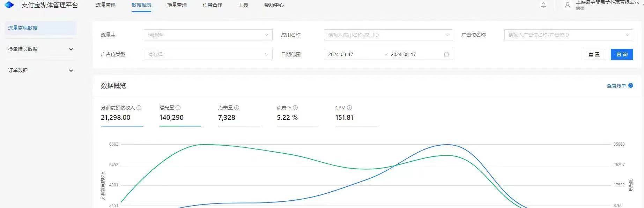Click the calendar icon in date range
Image resolution: width=644 pixels, height=208 pixels.
[x=446, y=54]
